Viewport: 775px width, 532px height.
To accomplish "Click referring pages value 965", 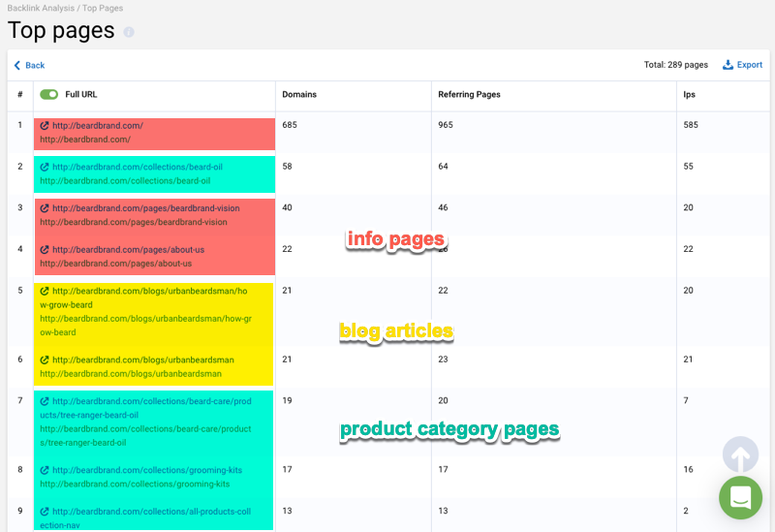I will pos(446,125).
